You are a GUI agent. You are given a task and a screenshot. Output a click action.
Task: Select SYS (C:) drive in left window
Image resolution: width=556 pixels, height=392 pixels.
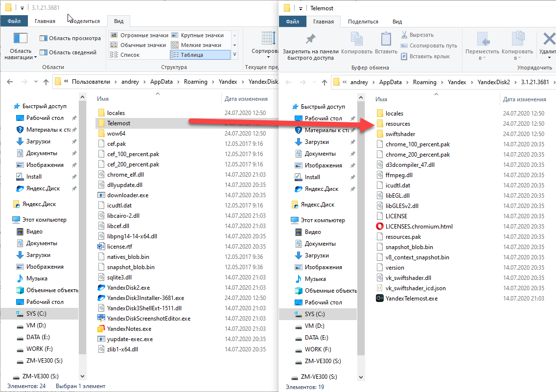[36, 313]
